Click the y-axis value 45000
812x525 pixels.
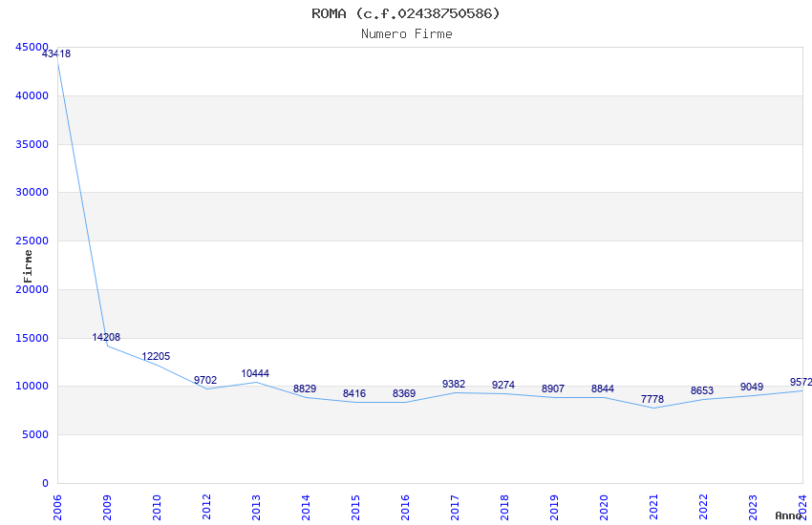(32, 47)
